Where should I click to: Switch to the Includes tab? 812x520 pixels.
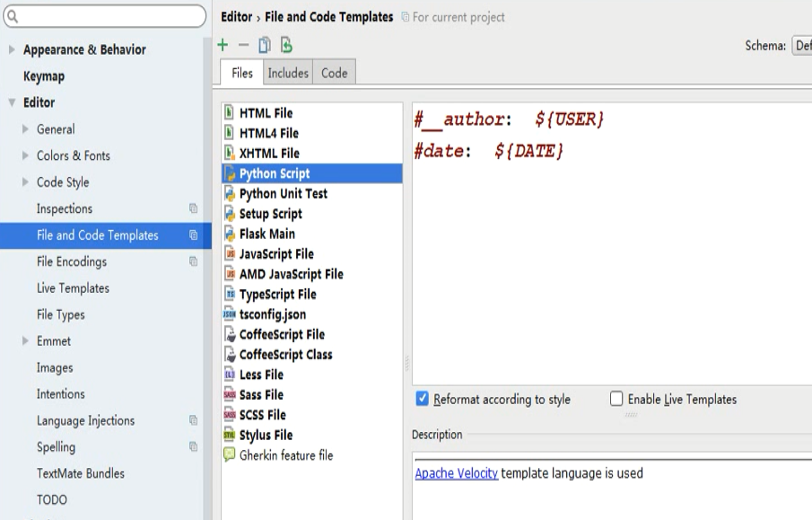[x=287, y=74]
